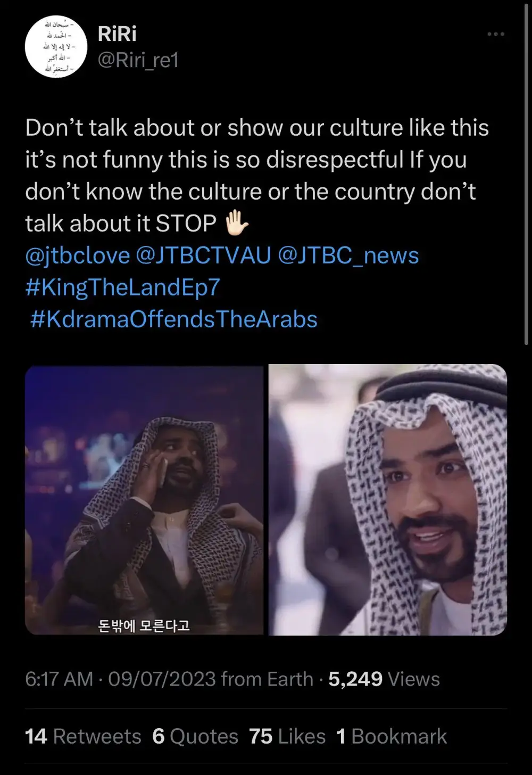The image size is (532, 775).
Task: Open the @jtbclove mention
Action: click(x=78, y=255)
